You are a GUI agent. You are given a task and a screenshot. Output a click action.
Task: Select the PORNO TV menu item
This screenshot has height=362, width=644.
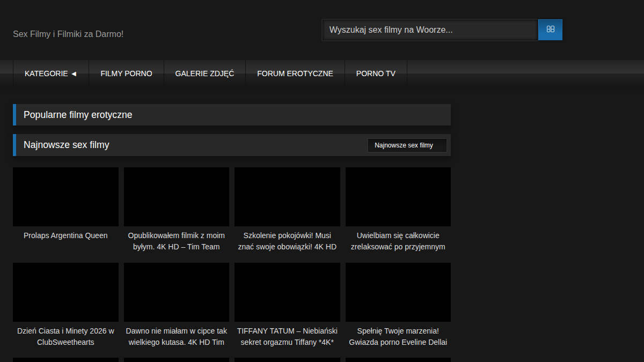[x=376, y=73]
